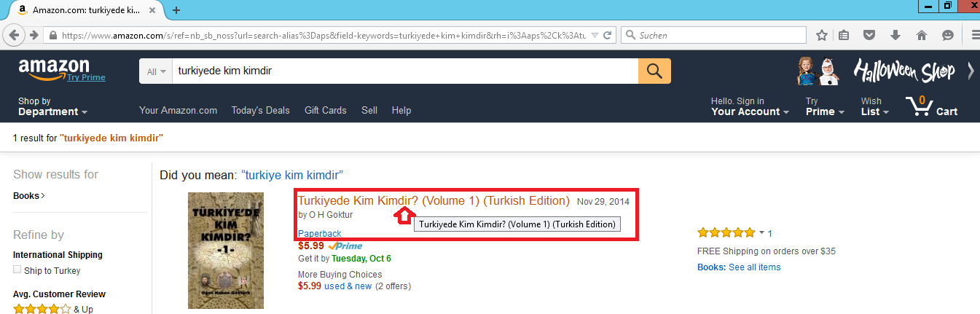Click the Paperback format link
The image size is (980, 314).
(319, 233)
